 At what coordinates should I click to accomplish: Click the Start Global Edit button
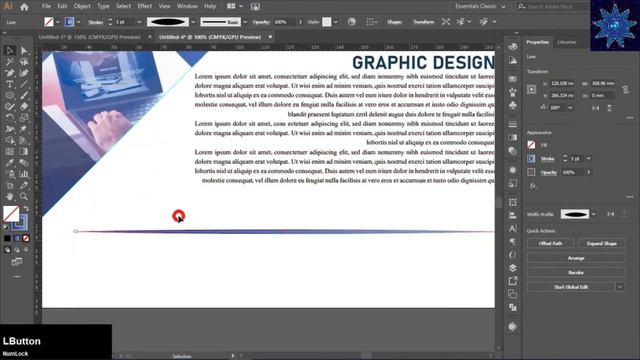[571, 287]
